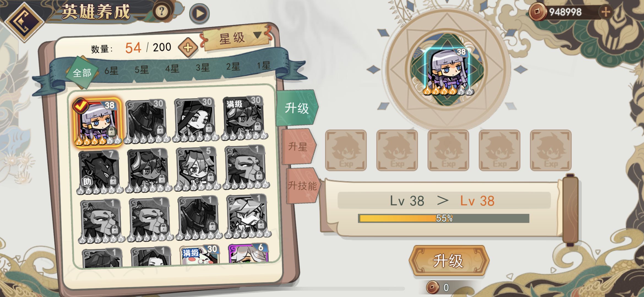The width and height of the screenshot is (644, 297).
Task: Open the 星级 sort dropdown
Action: (237, 37)
